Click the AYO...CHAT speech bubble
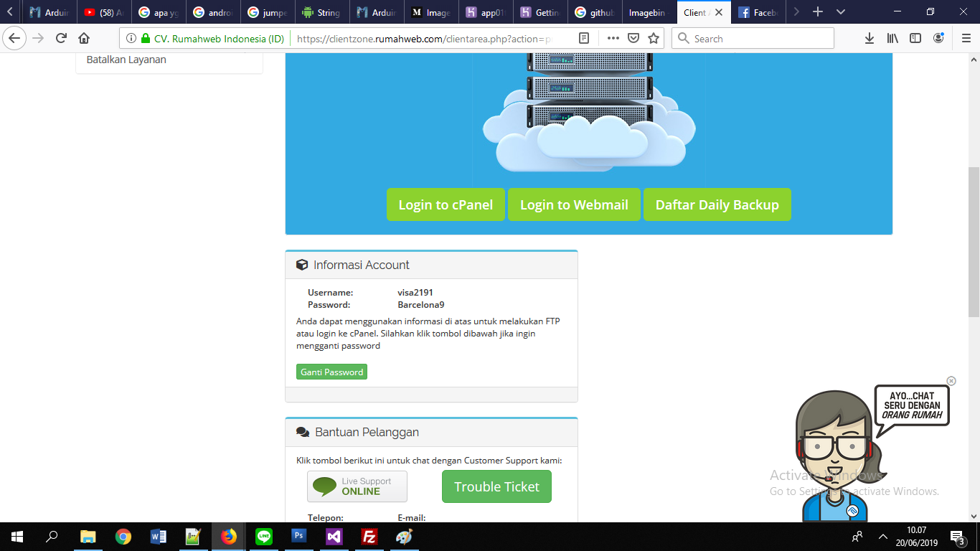This screenshot has height=551, width=980. coord(912,405)
